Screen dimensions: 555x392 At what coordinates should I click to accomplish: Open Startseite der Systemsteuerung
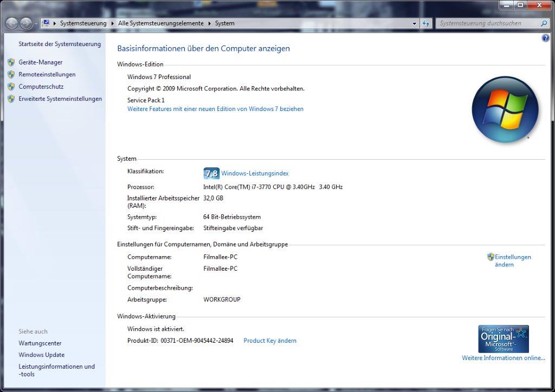coord(60,44)
